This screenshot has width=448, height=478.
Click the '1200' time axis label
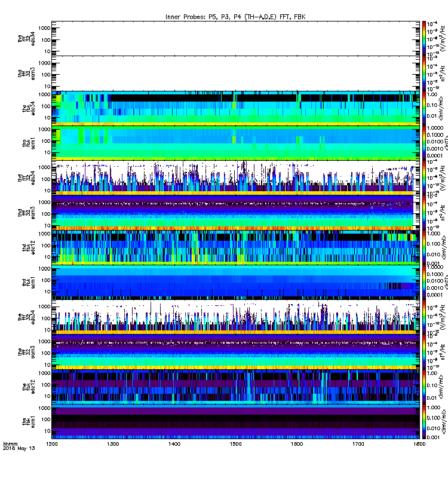52,444
